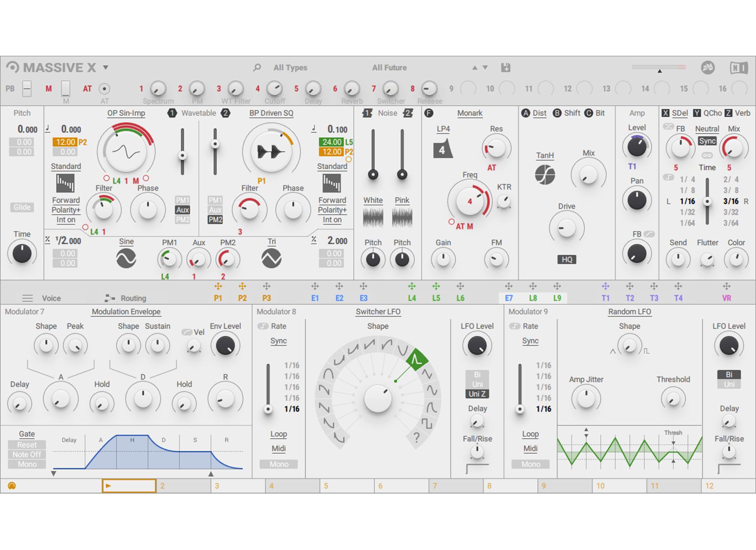756x550 pixels.
Task: Click the TanH distortion type icon
Action: point(545,175)
